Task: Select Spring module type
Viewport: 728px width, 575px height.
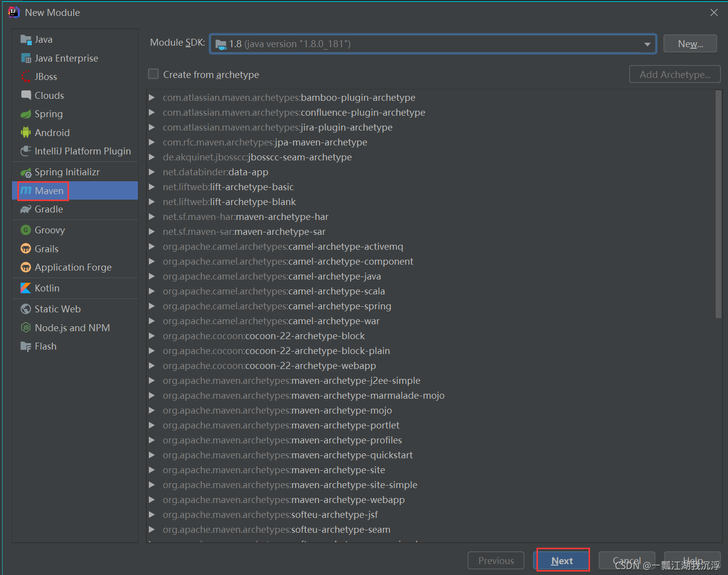Action: point(75,114)
